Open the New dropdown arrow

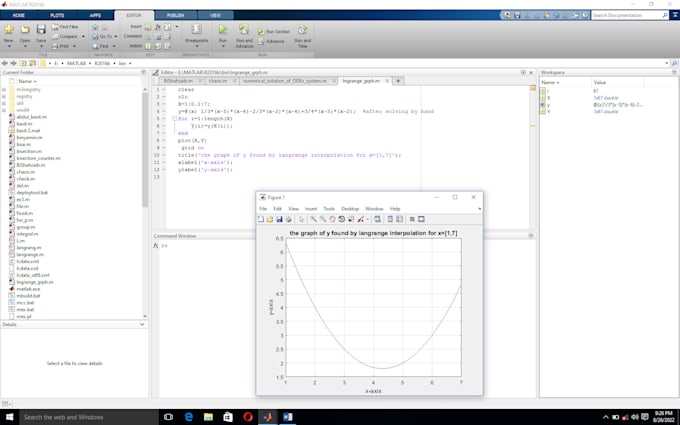click(x=9, y=46)
